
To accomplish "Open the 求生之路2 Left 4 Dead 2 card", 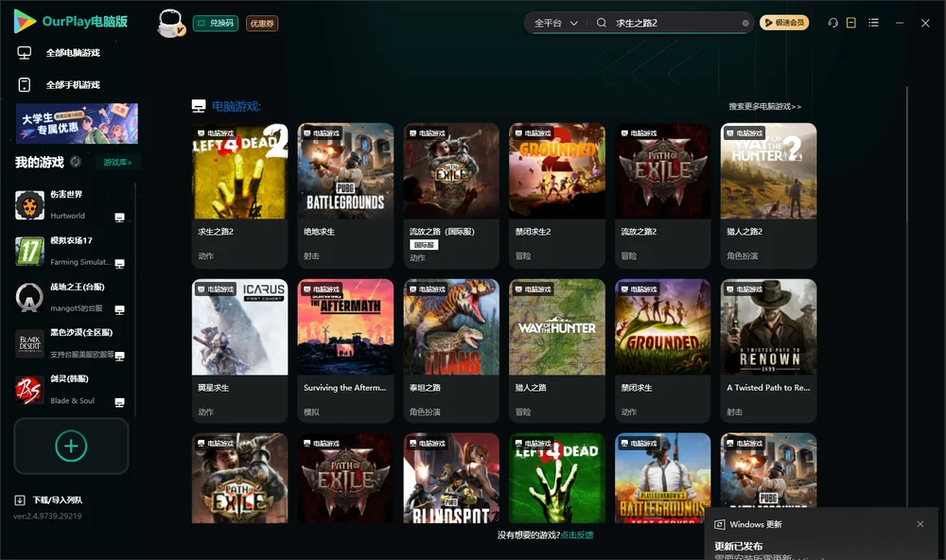I will tap(239, 196).
